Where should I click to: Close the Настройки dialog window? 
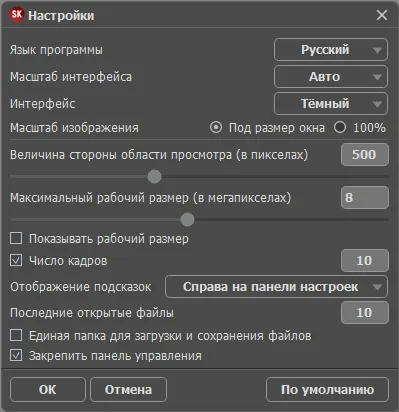point(382,15)
